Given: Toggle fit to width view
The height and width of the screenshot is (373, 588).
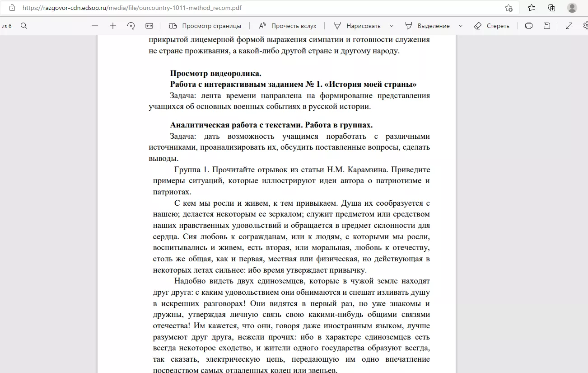Looking at the screenshot, I should point(149,26).
